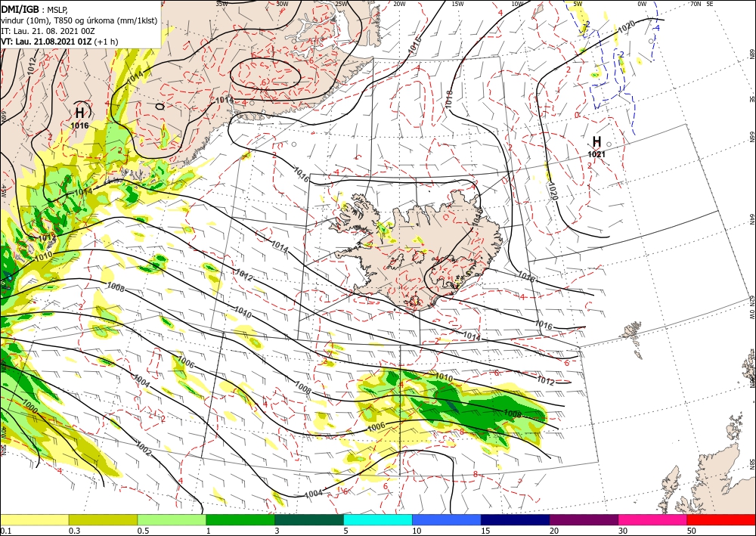
Task: Click the light green 0.5–1 legend band
Action: 172,519
